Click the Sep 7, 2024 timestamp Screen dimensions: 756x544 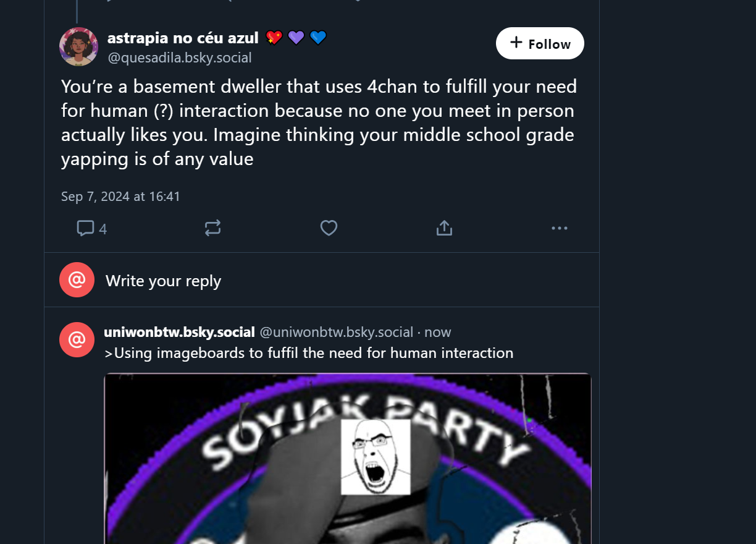120,197
